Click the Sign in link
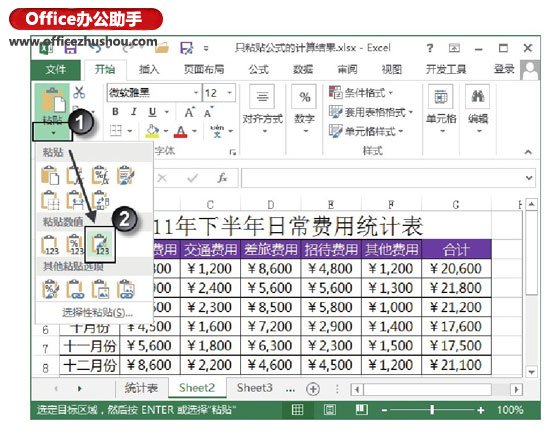Viewport: 560px width, 434px height. [504, 69]
